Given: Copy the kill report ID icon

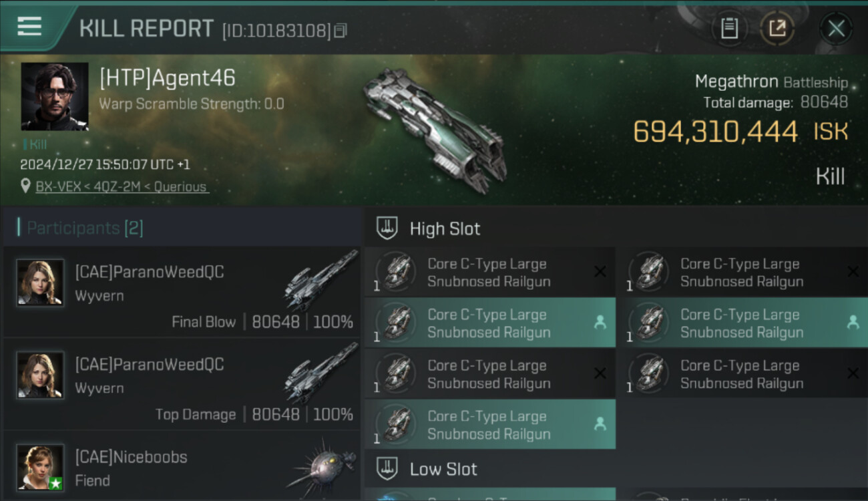Looking at the screenshot, I should [341, 31].
